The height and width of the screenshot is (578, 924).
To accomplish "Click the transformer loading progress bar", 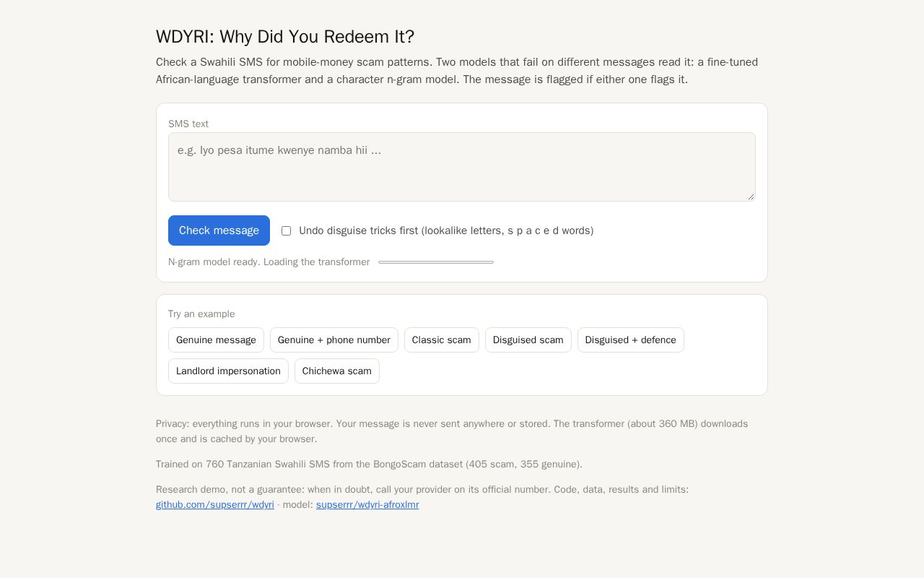I will coord(436,262).
